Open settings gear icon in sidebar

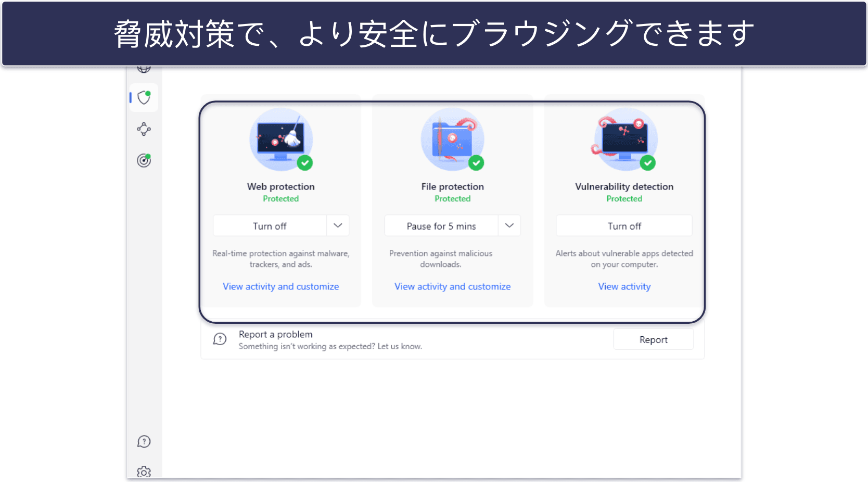point(144,472)
